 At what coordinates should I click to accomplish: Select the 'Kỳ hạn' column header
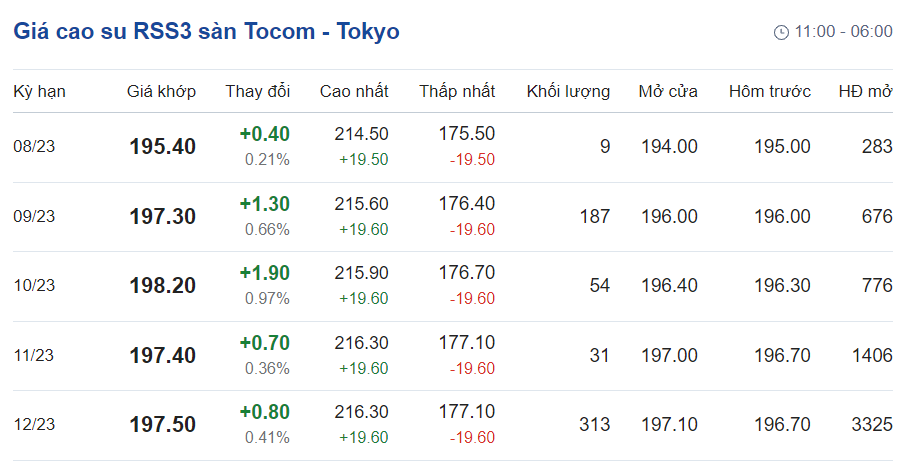coord(39,92)
